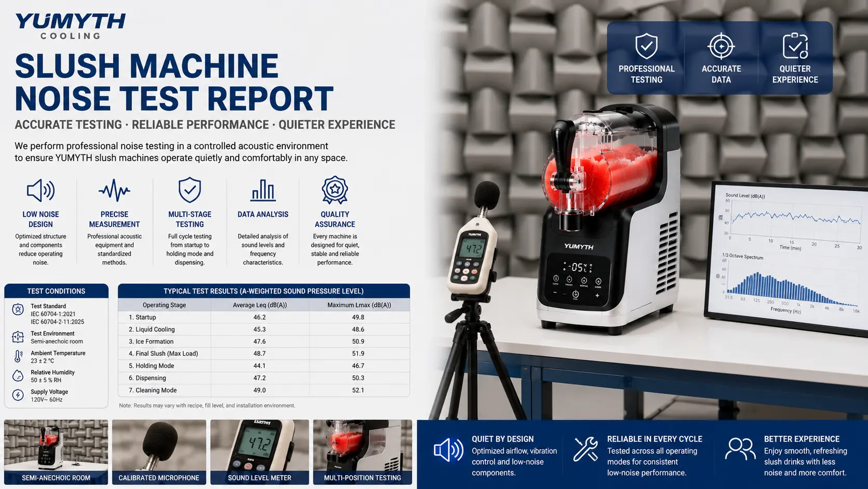Tap the plus button on the machine panel
The height and width of the screenshot is (489, 868).
[x=597, y=296]
